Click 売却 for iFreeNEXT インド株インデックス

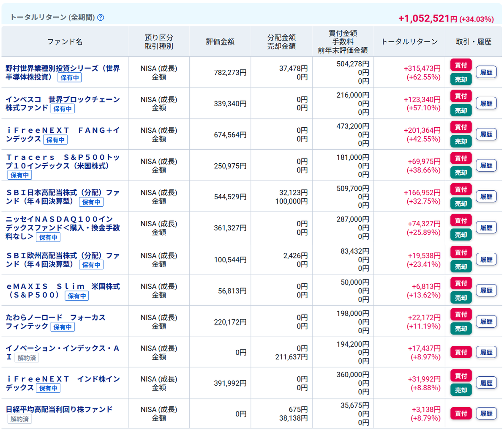point(461,390)
